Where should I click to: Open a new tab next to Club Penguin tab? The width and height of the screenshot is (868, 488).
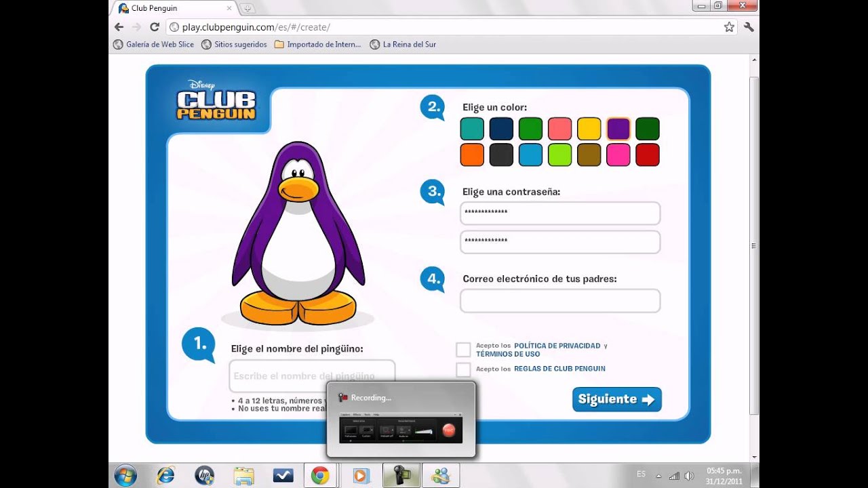click(248, 8)
